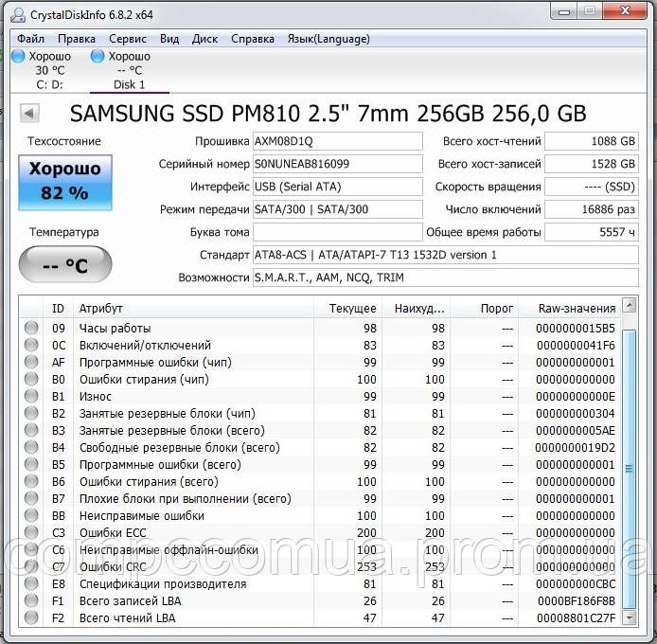Click status circle for B5 Программные ошибки (всего)
This screenshot has height=644, width=657.
point(31,464)
